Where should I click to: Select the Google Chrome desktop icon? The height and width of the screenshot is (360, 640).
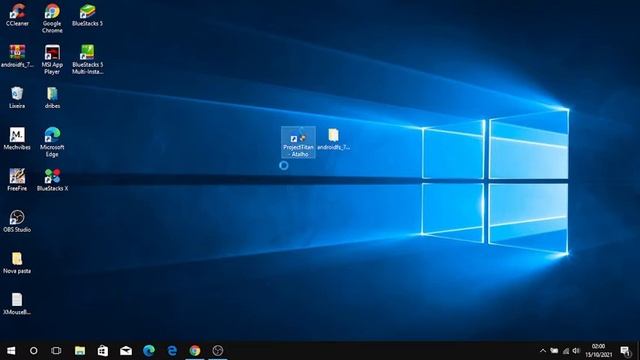click(52, 18)
